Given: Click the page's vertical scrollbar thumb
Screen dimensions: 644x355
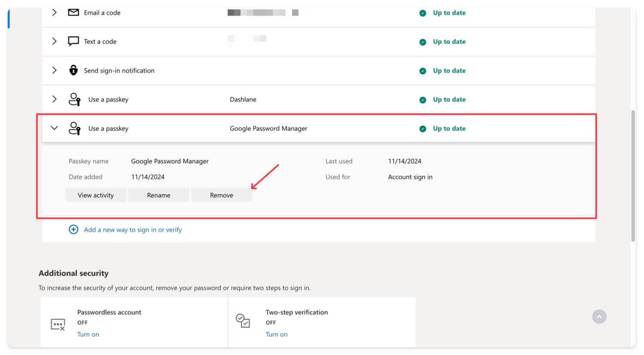Looking at the screenshot, I should (633, 176).
